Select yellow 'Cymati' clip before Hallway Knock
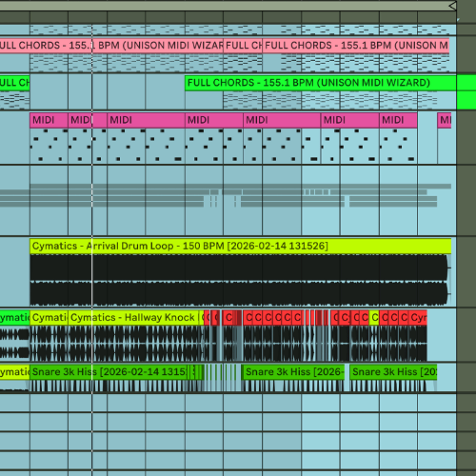 [49, 318]
